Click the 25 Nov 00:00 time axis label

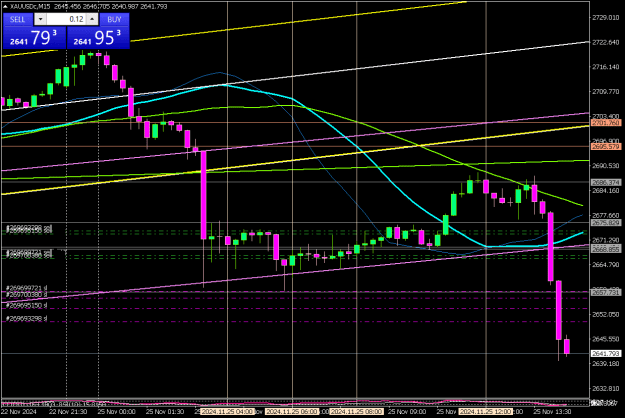click(x=117, y=412)
